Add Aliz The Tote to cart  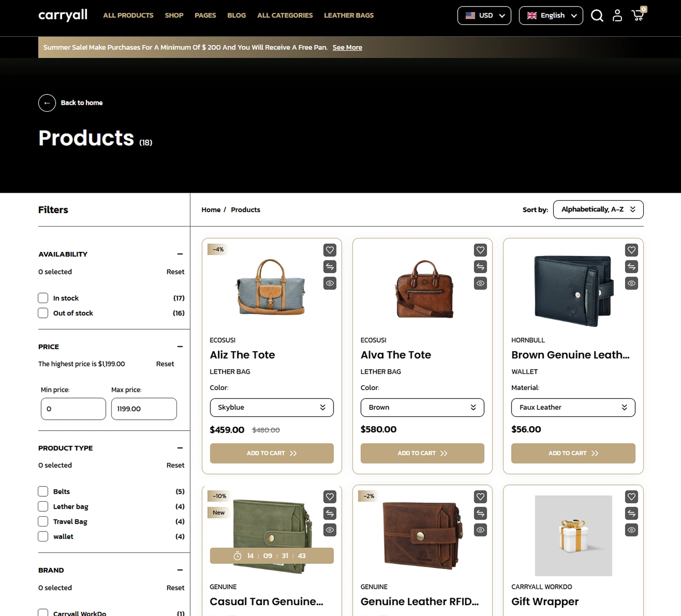point(271,453)
